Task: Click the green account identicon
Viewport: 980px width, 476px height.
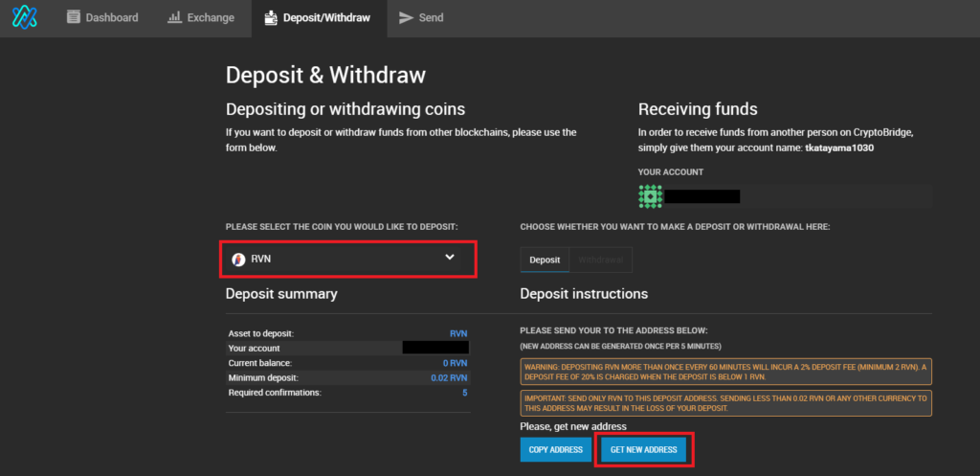Action: point(651,196)
